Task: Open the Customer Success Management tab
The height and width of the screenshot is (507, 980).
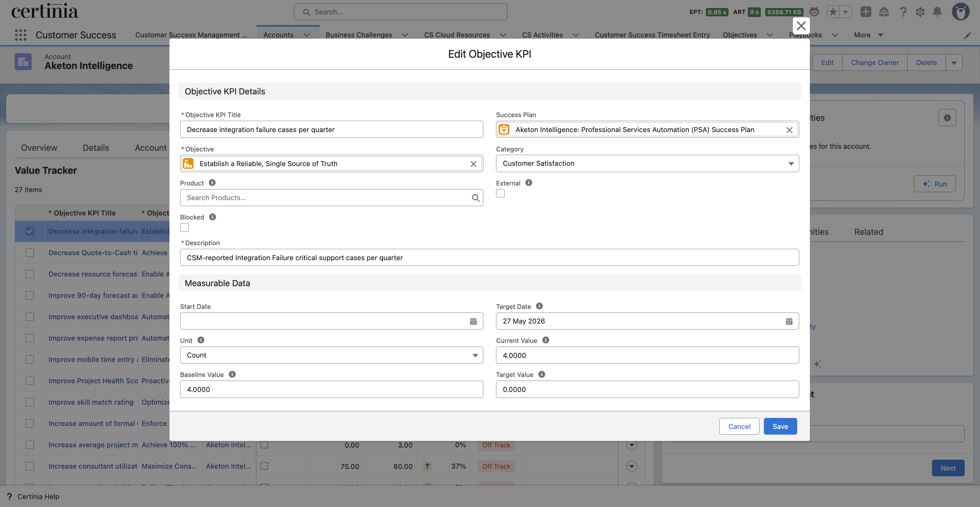Action: coord(191,35)
